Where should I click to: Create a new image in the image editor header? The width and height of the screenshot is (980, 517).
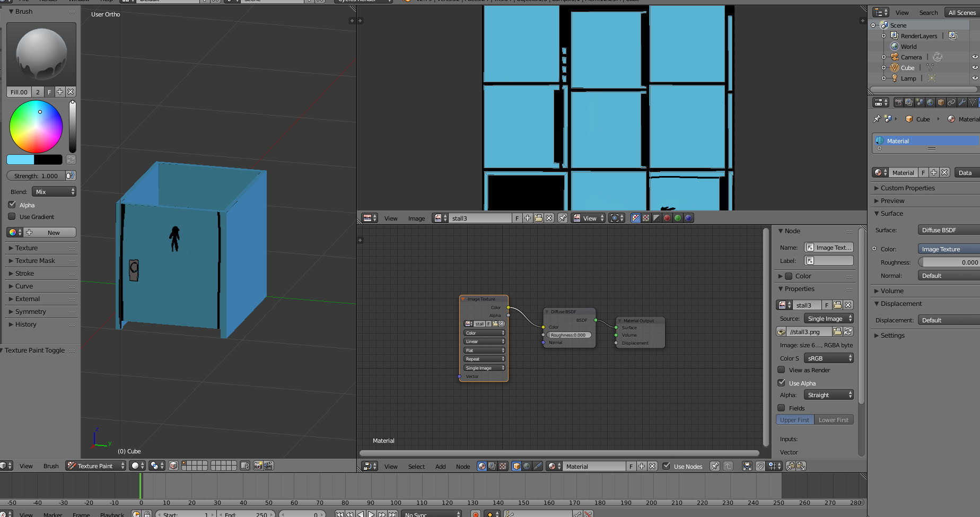pyautogui.click(x=528, y=218)
